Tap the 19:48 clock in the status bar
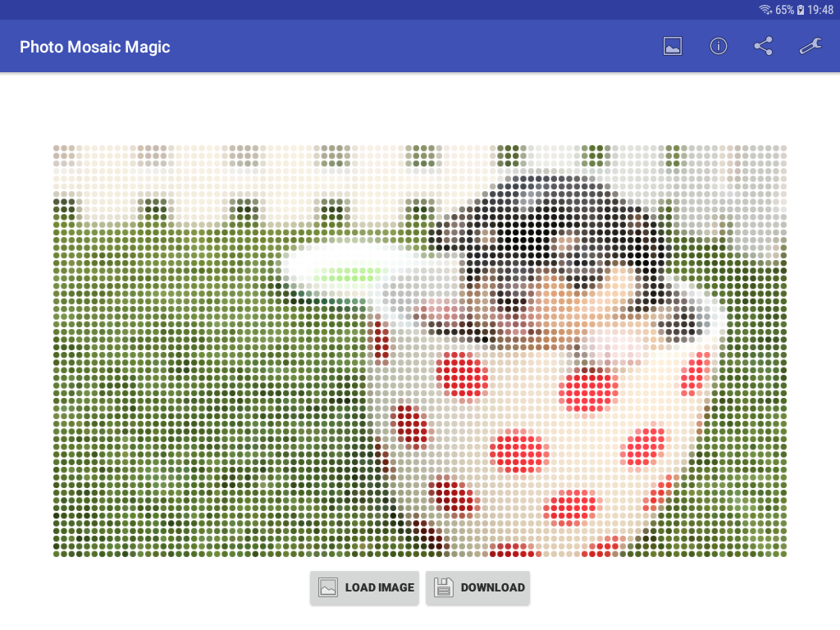The width and height of the screenshot is (840, 630). click(820, 10)
